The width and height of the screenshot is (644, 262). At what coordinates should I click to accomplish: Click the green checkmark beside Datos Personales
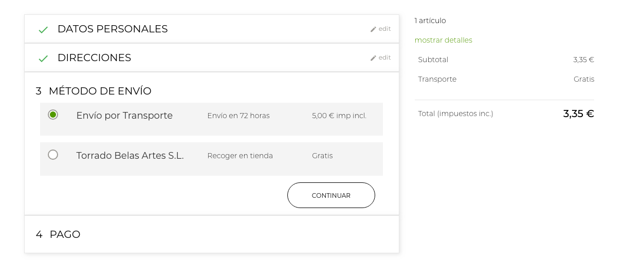(43, 30)
